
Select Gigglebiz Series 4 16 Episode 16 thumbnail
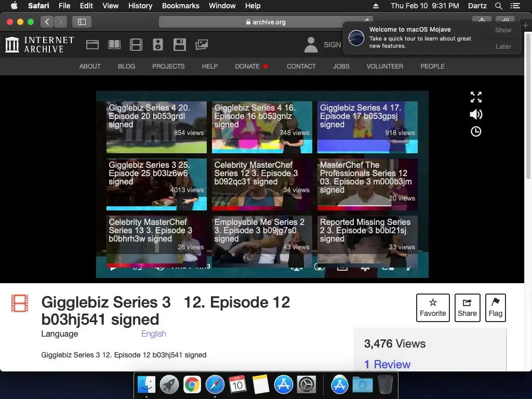tap(262, 127)
